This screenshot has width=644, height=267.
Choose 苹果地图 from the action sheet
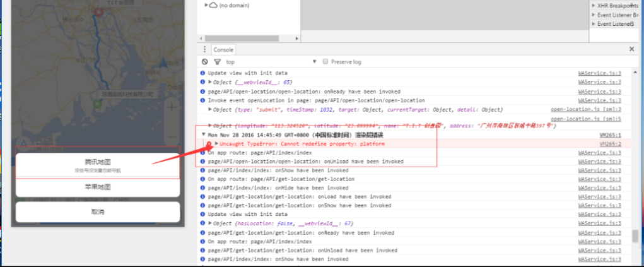click(98, 187)
